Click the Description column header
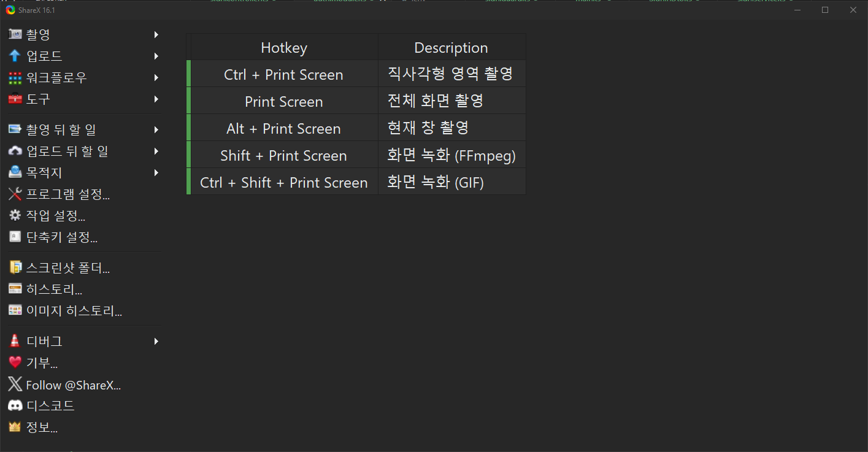The image size is (868, 452). click(451, 47)
